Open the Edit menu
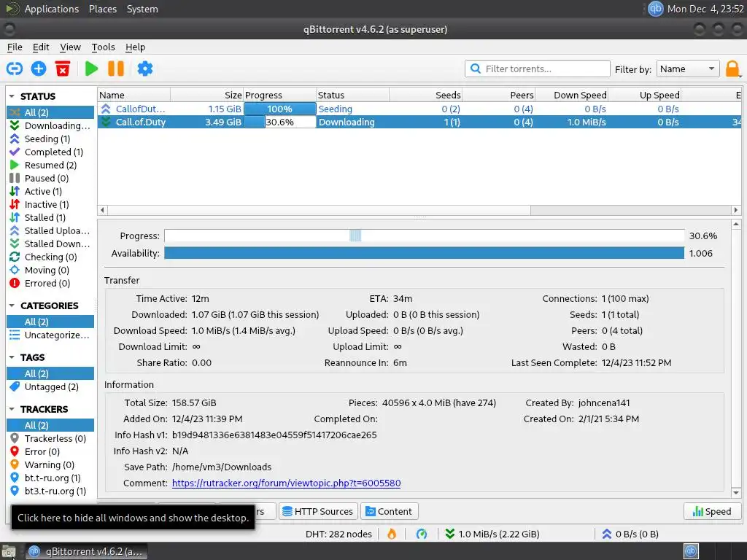 pyautogui.click(x=41, y=47)
